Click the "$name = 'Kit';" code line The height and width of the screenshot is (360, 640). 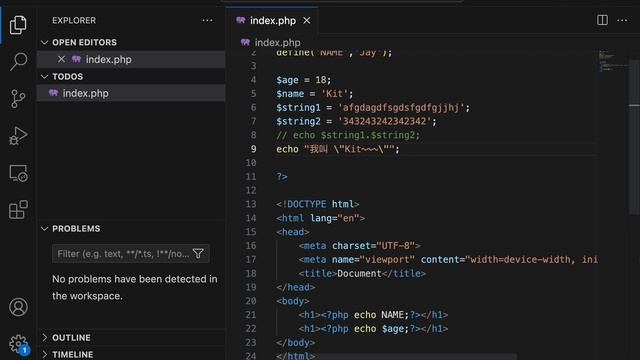(315, 94)
